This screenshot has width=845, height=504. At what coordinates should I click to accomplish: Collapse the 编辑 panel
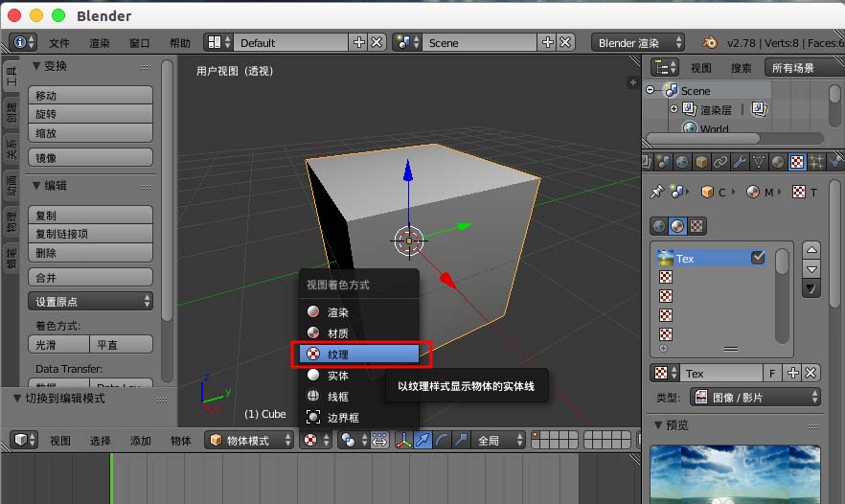(x=36, y=186)
